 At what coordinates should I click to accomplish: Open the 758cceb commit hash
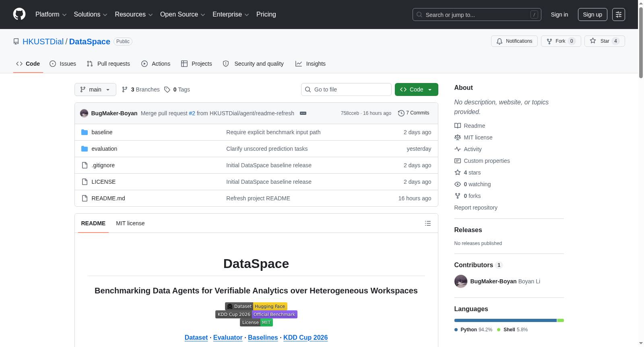click(350, 113)
